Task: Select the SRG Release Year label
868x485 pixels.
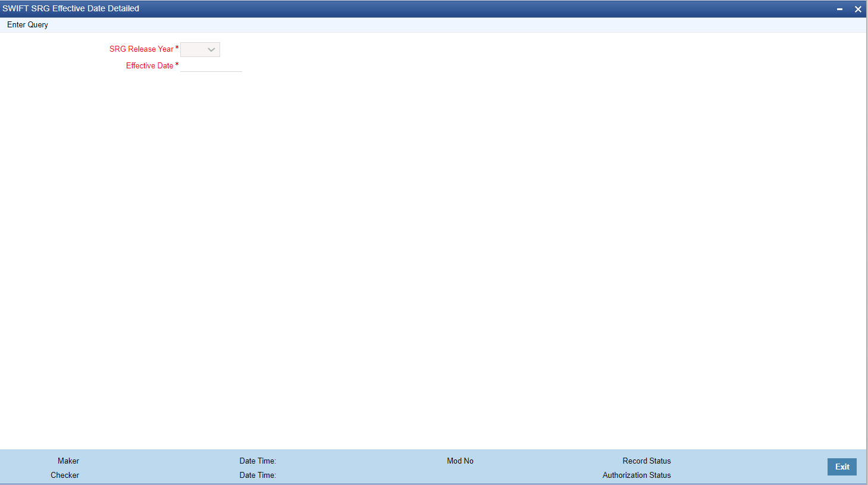Action: [x=142, y=49]
